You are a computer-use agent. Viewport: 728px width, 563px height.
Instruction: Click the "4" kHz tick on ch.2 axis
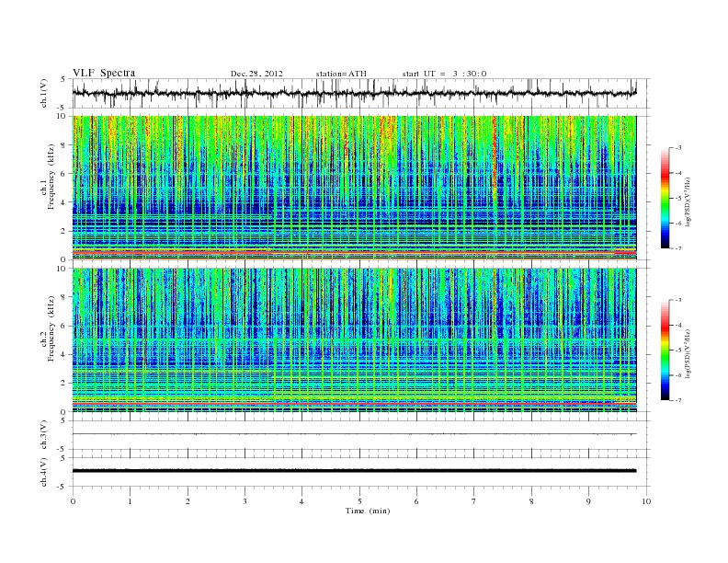(64, 354)
